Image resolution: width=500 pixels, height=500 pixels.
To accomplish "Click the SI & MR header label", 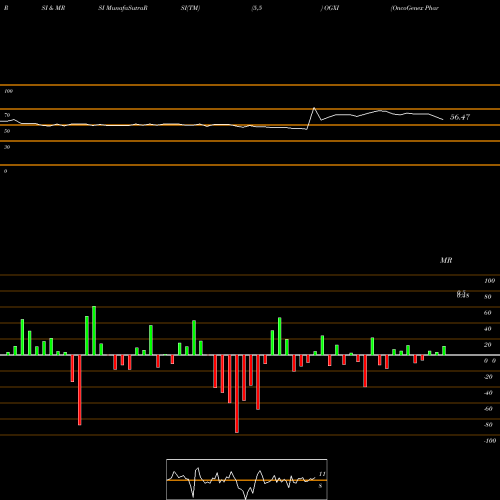I will 53,8.
